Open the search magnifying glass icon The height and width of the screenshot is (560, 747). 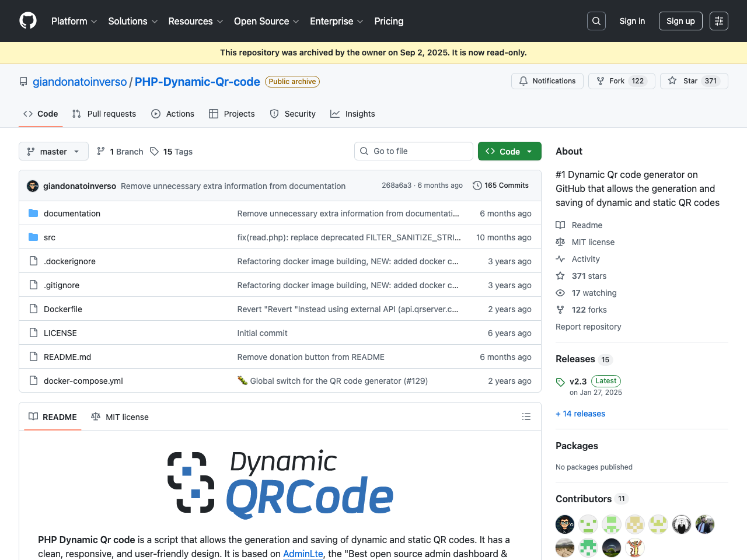tap(596, 21)
